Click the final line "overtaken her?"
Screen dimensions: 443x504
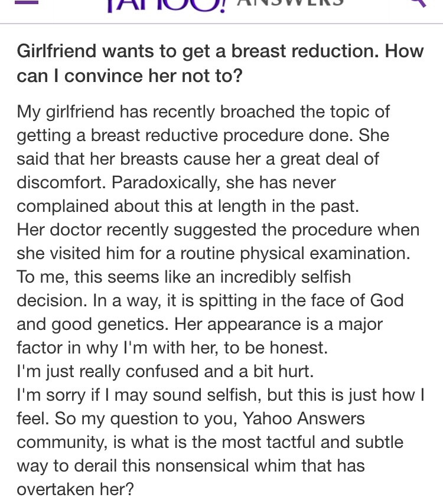pyautogui.click(x=75, y=490)
